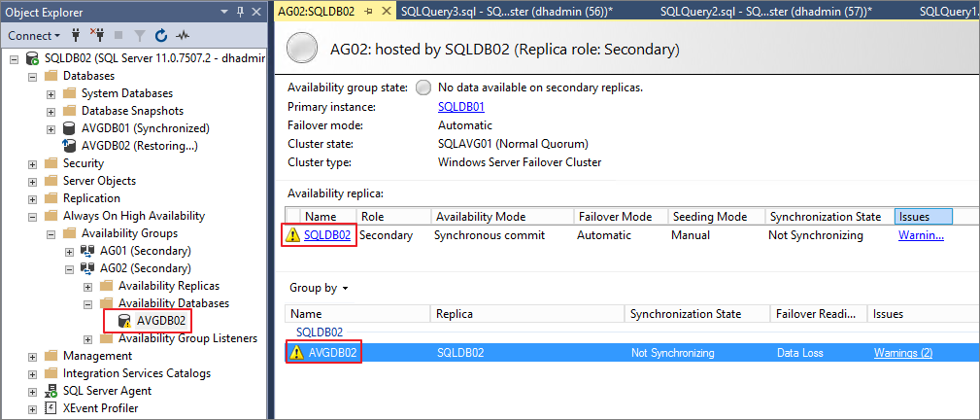Viewport: 980px width, 420px height.
Task: Click the AVGDB02 warning database icon in tree
Action: [x=125, y=321]
